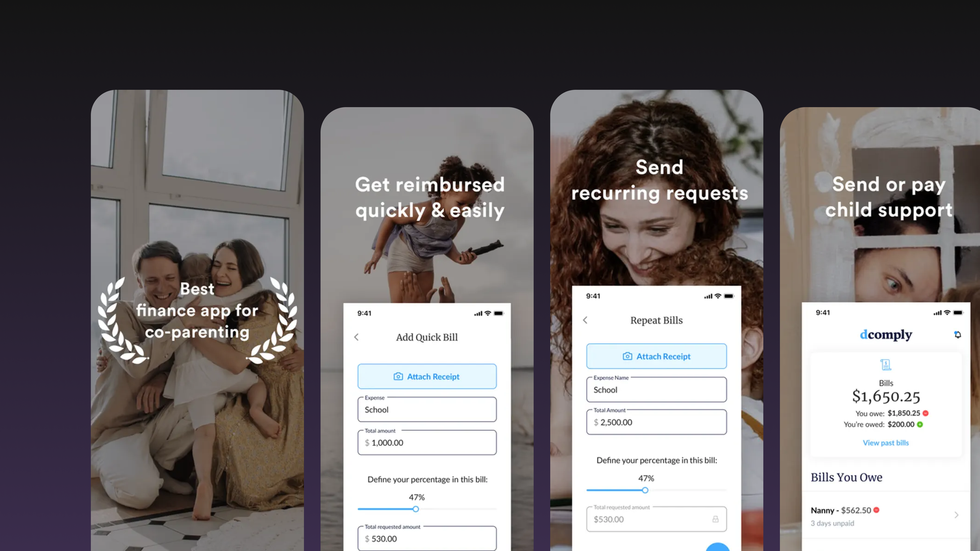Tap the Add Quick Bill menu title
The image size is (980, 551).
427,337
